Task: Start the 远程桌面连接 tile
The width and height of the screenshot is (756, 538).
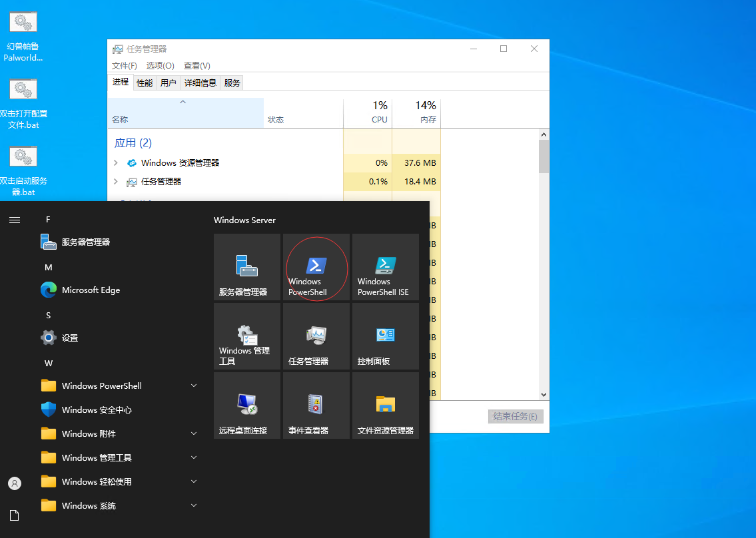Action: (x=247, y=406)
